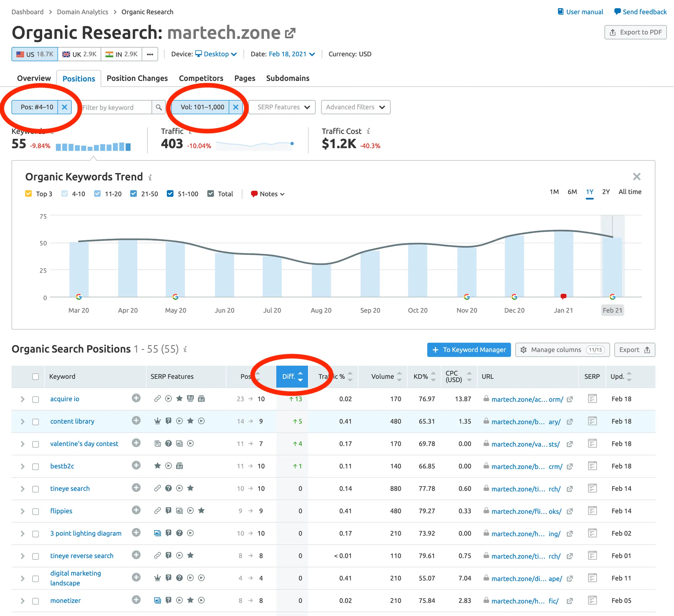
Task: Switch to the Position Changes tab
Action: click(137, 78)
